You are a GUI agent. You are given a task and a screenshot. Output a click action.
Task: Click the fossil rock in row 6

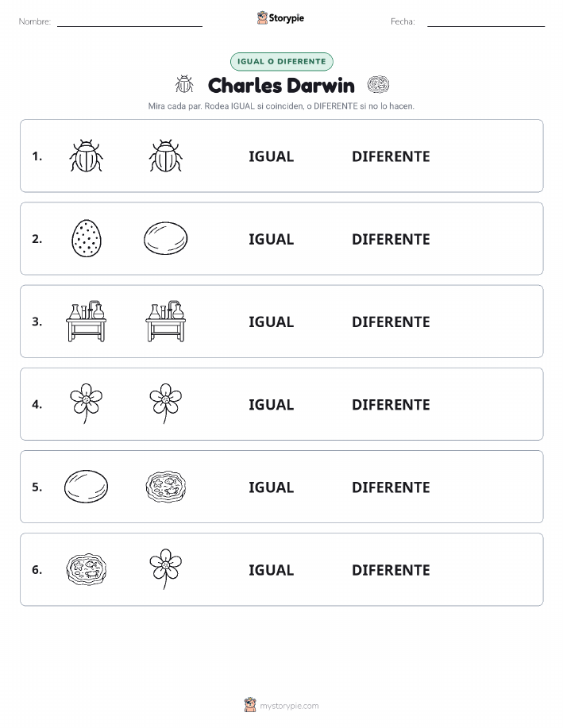87,569
